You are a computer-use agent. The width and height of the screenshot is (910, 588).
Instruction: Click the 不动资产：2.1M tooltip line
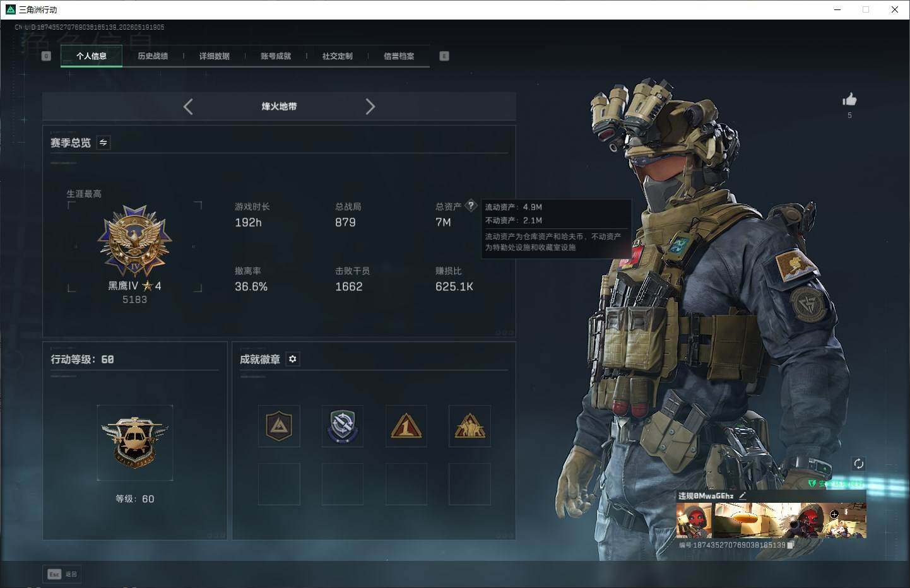[x=514, y=220]
